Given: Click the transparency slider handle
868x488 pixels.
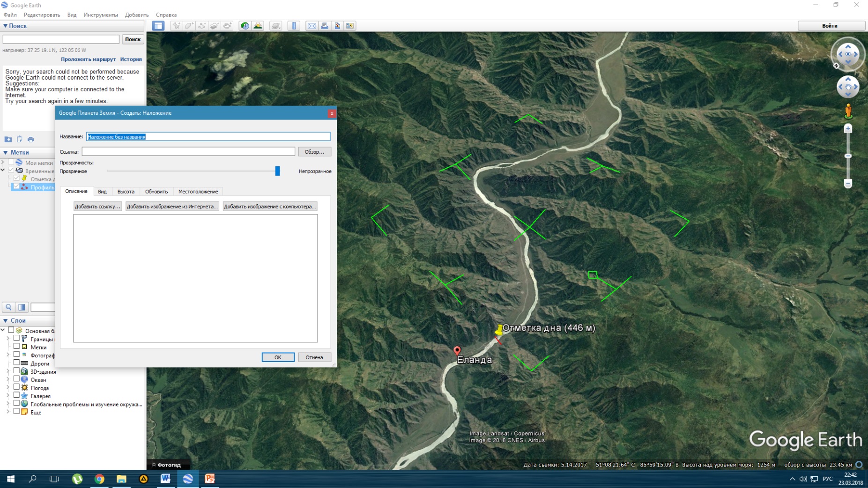Looking at the screenshot, I should tap(277, 171).
